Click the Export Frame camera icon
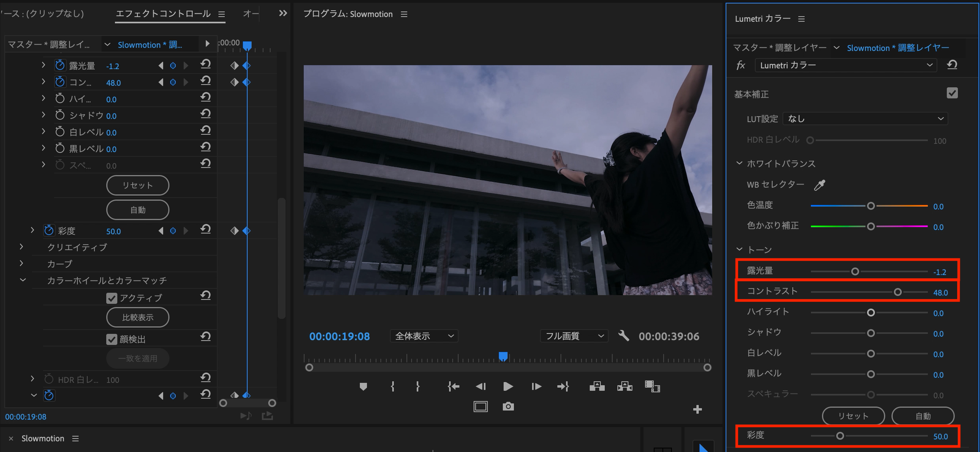Screen dimensions: 980x452 point(508,407)
